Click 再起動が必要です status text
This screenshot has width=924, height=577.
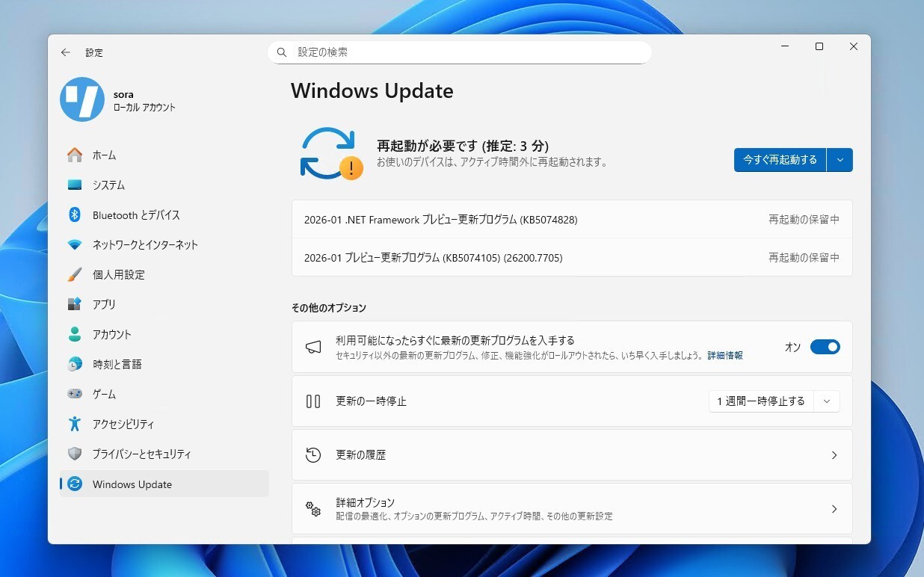[x=463, y=146]
